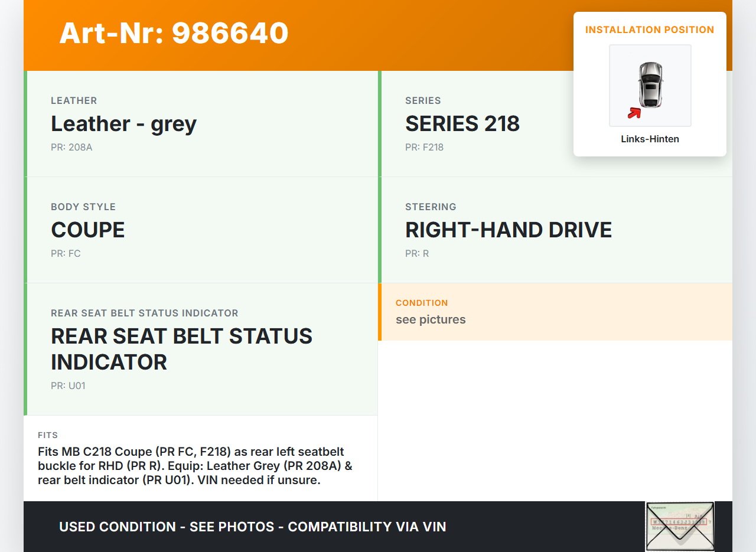The width and height of the screenshot is (756, 552).
Task: Click the orange CONDITION label
Action: point(422,303)
